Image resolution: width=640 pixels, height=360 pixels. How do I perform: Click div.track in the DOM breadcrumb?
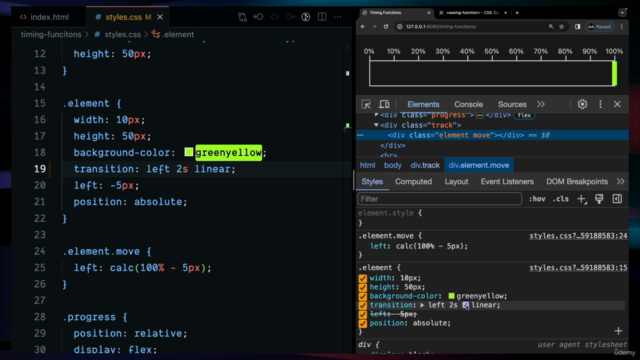[x=425, y=165]
